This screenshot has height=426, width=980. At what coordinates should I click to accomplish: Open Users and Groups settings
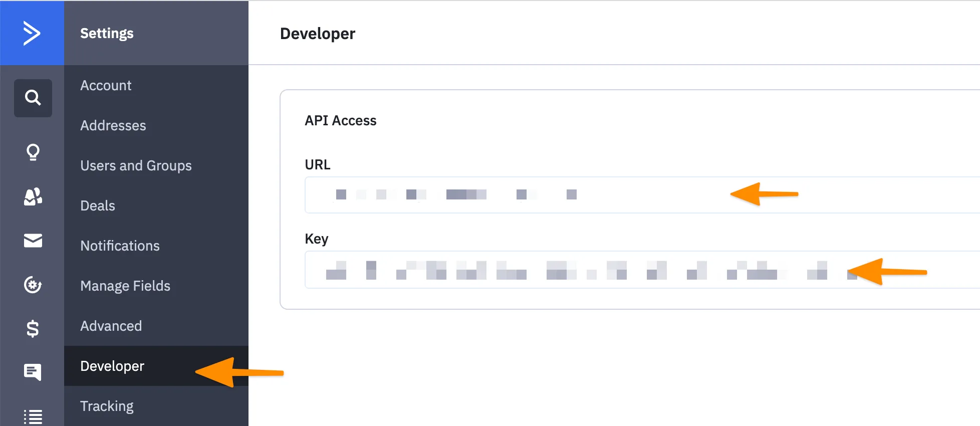point(136,165)
